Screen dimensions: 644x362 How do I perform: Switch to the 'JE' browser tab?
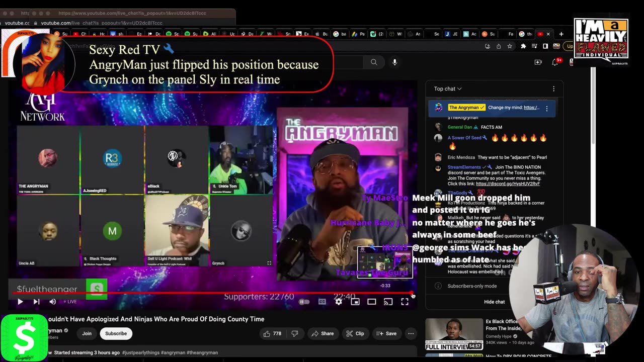[451, 34]
